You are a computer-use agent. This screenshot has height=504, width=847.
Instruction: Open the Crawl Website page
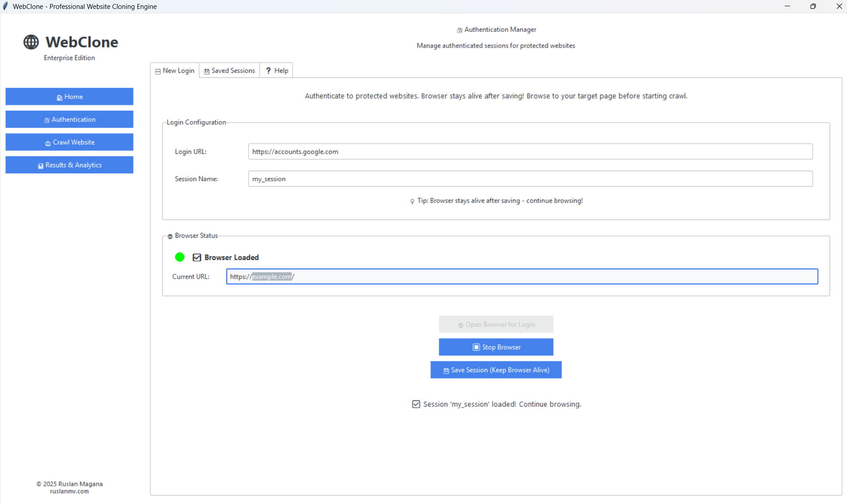click(x=69, y=142)
